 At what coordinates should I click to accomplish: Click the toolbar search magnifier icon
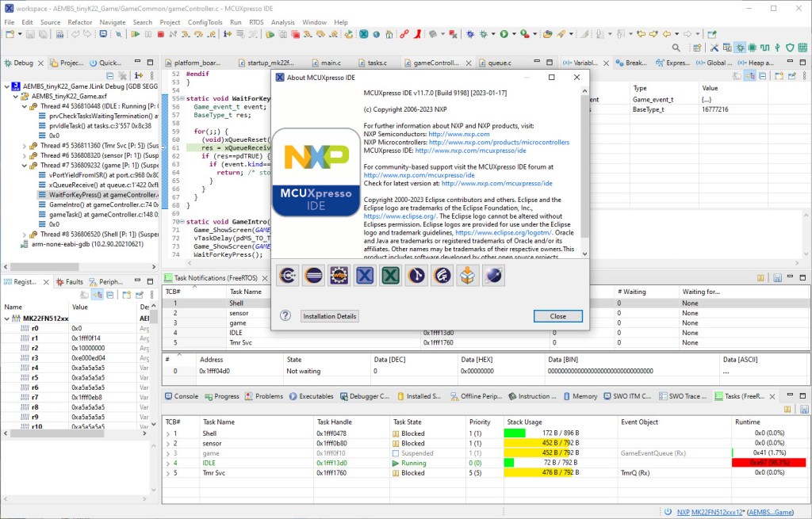(x=676, y=48)
